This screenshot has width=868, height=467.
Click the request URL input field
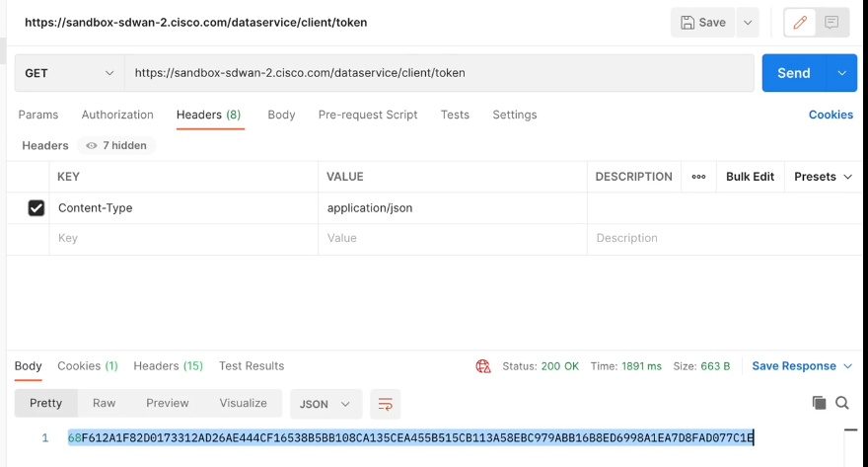(x=439, y=73)
